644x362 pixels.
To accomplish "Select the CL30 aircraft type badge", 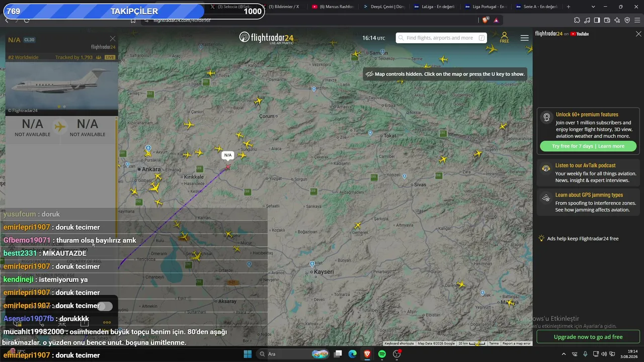I will pos(29,40).
